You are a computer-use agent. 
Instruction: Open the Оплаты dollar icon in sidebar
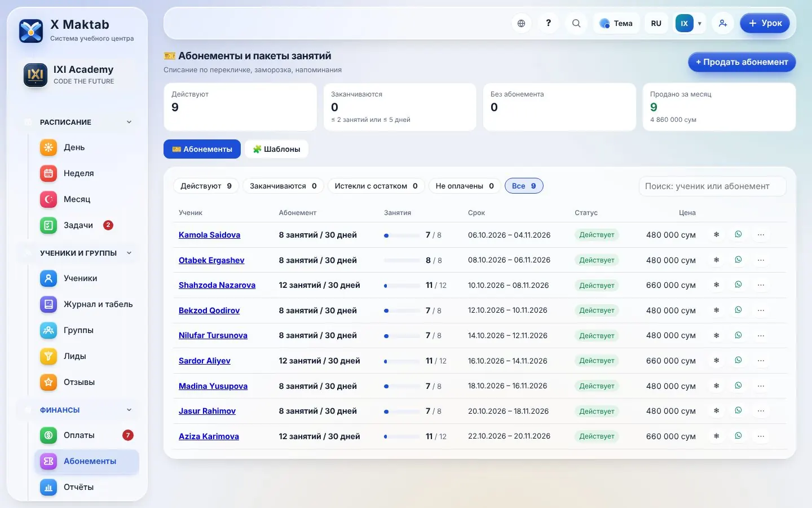tap(48, 435)
